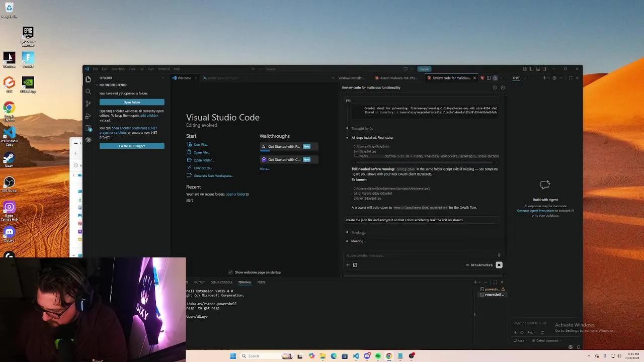
Task: Click the Create .NET Project button
Action: pyautogui.click(x=132, y=146)
